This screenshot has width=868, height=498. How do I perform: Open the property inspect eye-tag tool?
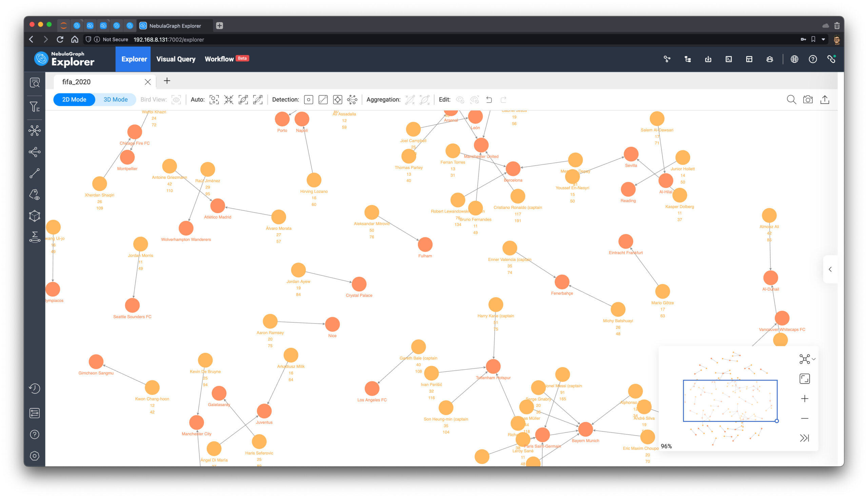(x=35, y=194)
